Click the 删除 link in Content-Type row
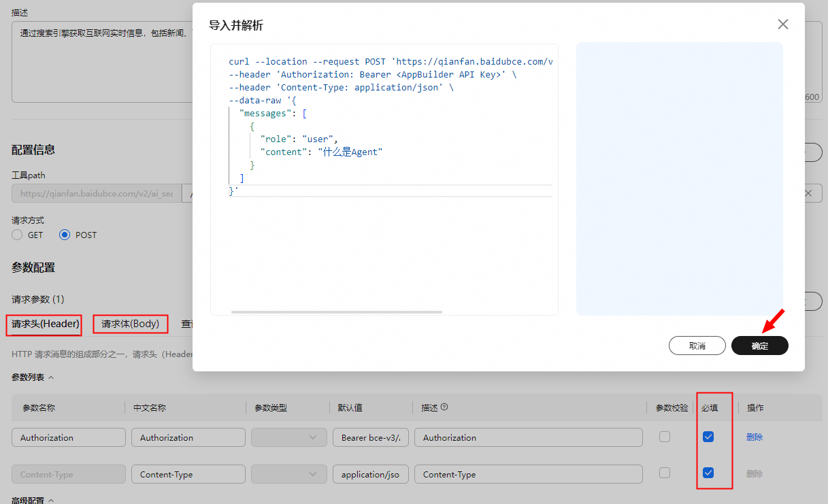828x504 pixels. click(x=755, y=474)
